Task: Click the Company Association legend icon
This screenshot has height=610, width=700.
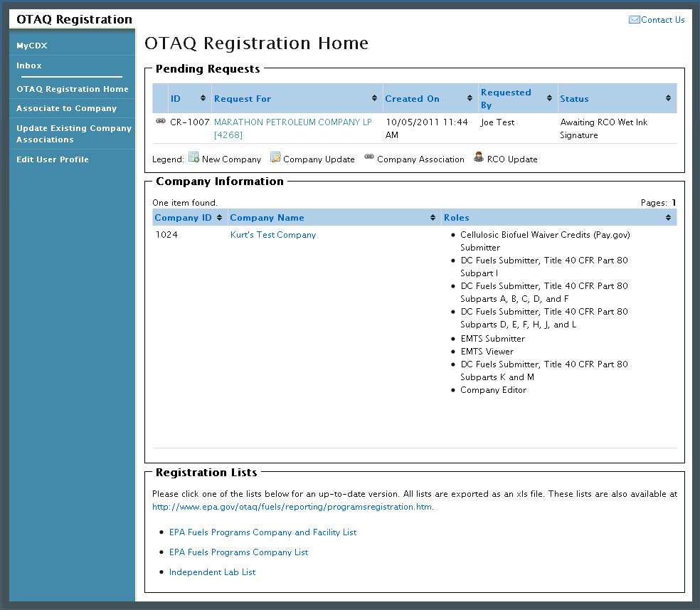Action: pos(369,157)
